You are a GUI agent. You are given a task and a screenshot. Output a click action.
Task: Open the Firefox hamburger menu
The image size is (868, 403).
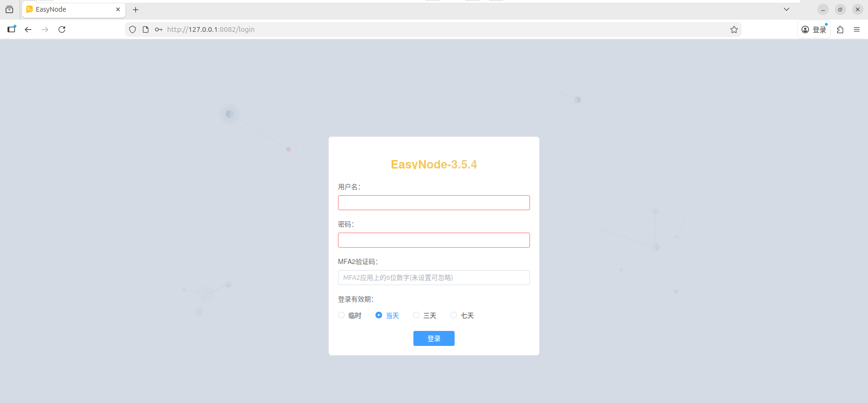click(857, 29)
